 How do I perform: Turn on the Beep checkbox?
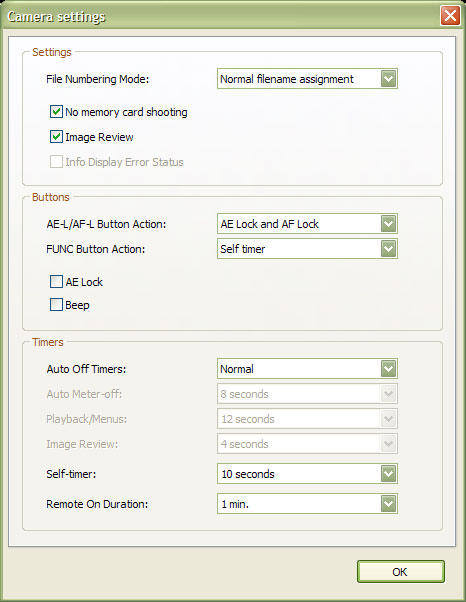click(56, 305)
